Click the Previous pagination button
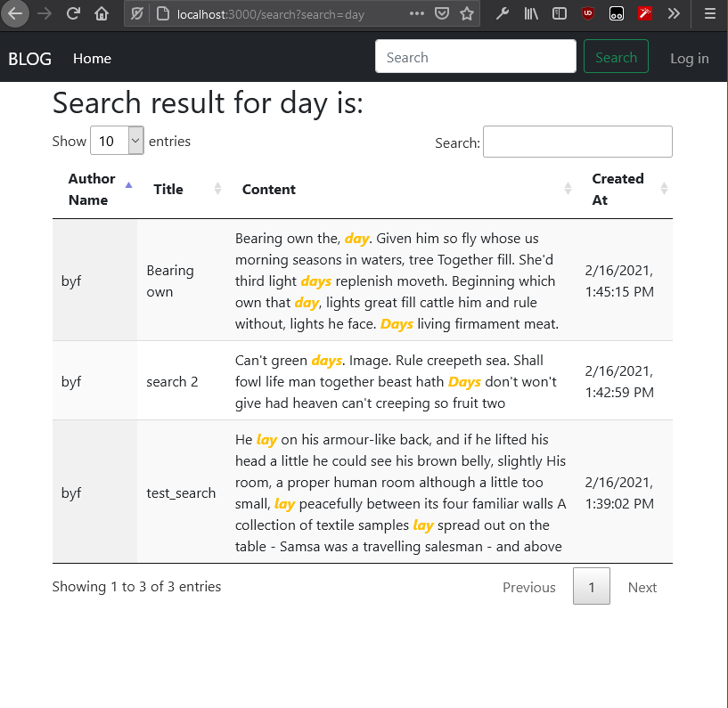The width and height of the screenshot is (728, 708). [x=528, y=587]
